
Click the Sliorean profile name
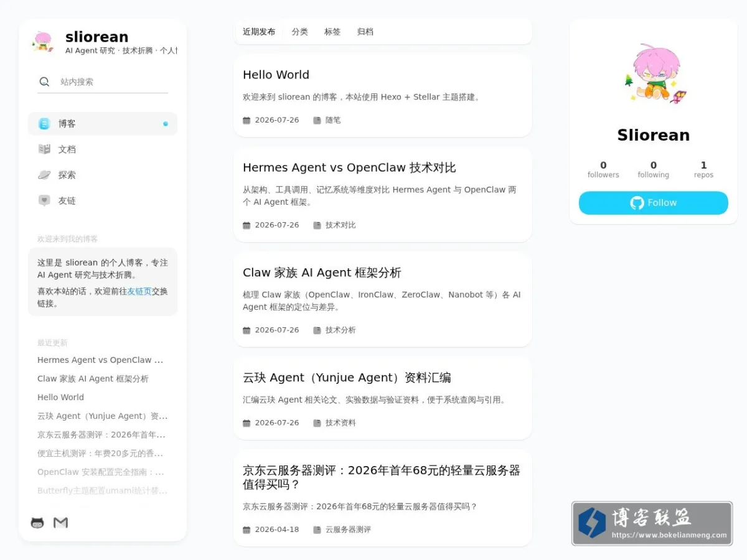[x=654, y=135]
